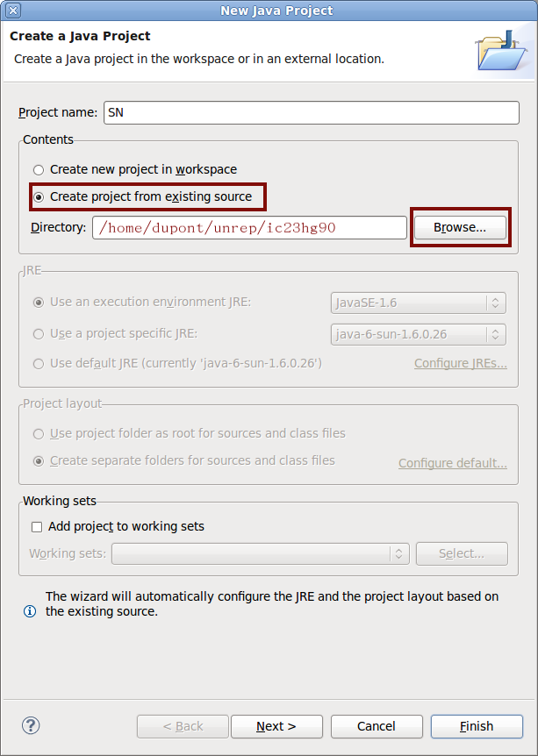Click the Next > button
The height and width of the screenshot is (756, 538).
(x=276, y=726)
